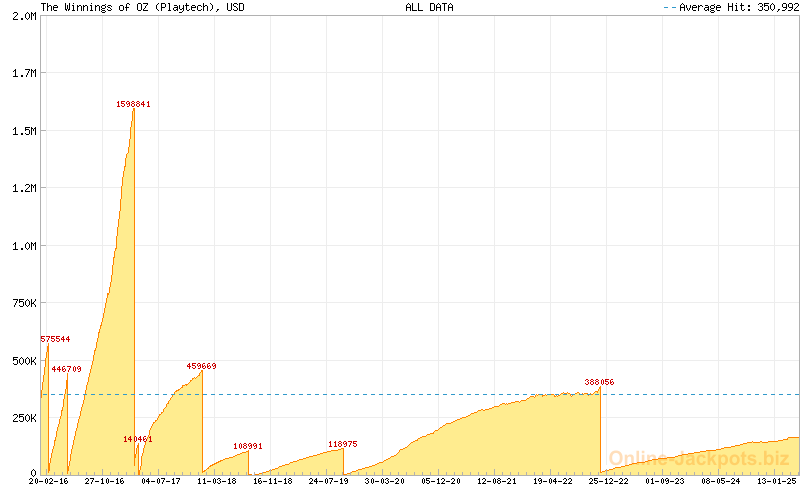Select the 30-03-20 x-axis date

point(384,481)
